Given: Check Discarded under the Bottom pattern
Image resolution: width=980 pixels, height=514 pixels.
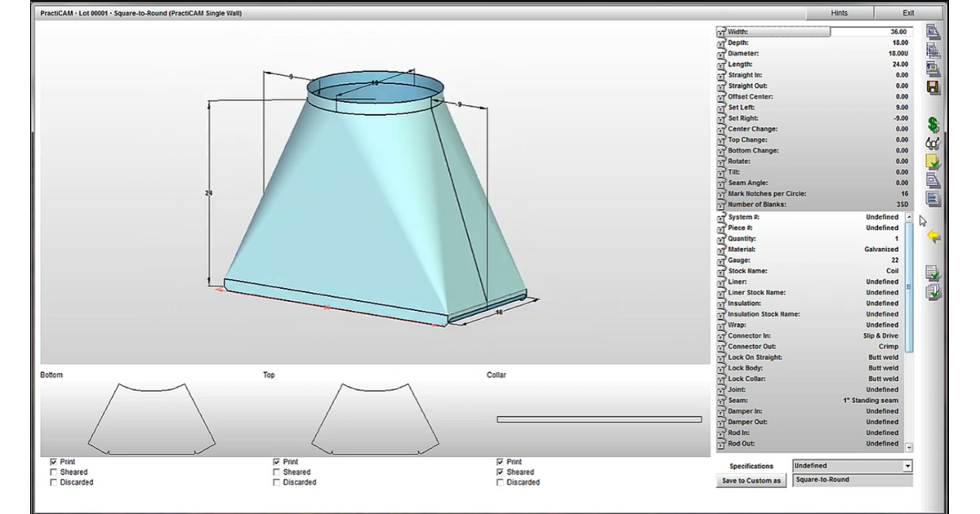Looking at the screenshot, I should [54, 482].
